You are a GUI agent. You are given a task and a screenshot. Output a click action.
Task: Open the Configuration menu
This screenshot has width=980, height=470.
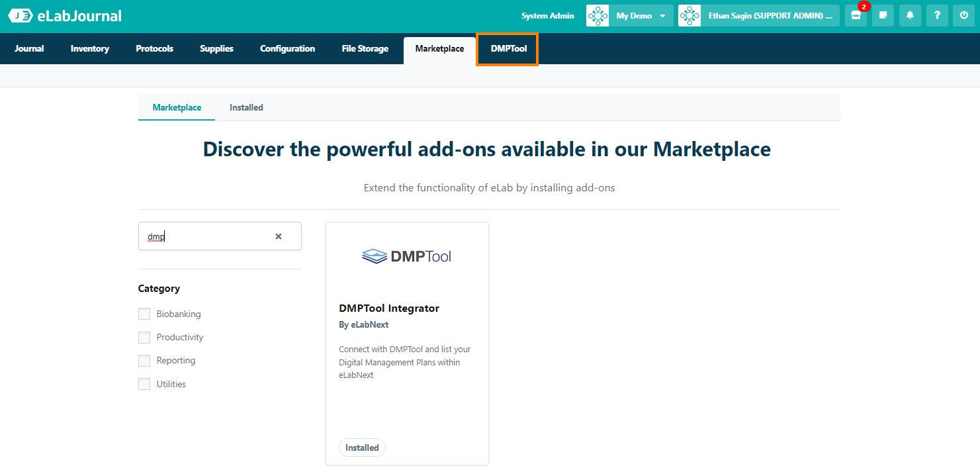tap(288, 48)
